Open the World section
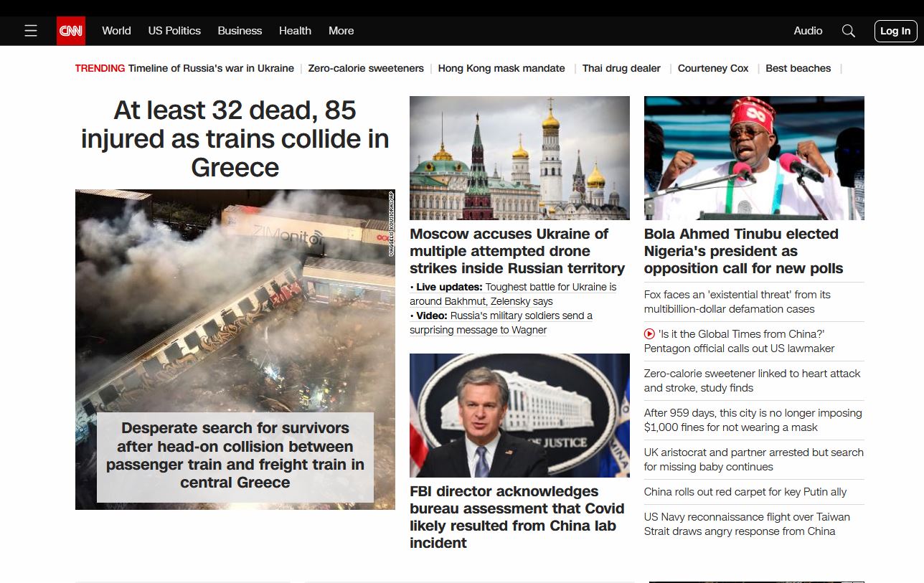 (116, 31)
